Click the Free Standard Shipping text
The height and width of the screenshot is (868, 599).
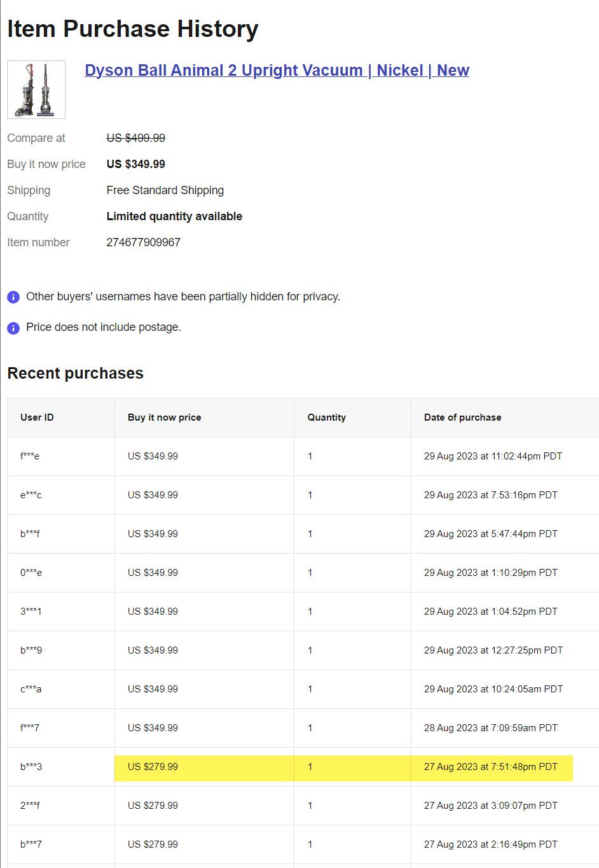tap(165, 190)
